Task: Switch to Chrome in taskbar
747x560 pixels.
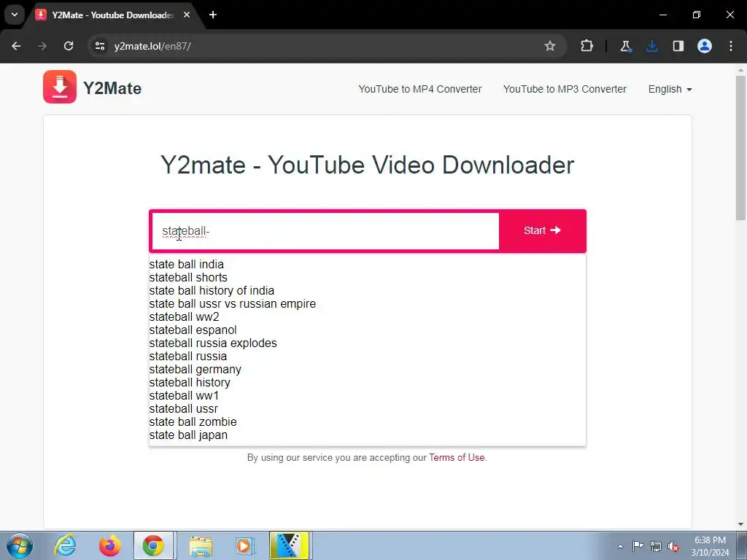Action: pyautogui.click(x=153, y=545)
